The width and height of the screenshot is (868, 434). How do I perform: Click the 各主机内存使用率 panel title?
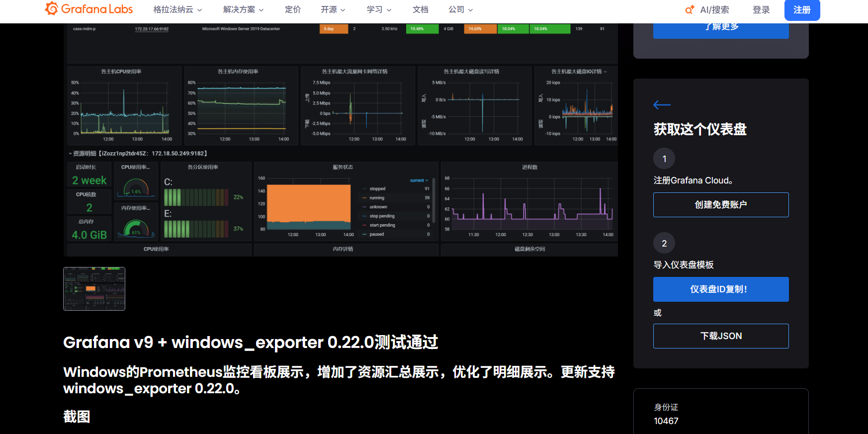coord(238,72)
